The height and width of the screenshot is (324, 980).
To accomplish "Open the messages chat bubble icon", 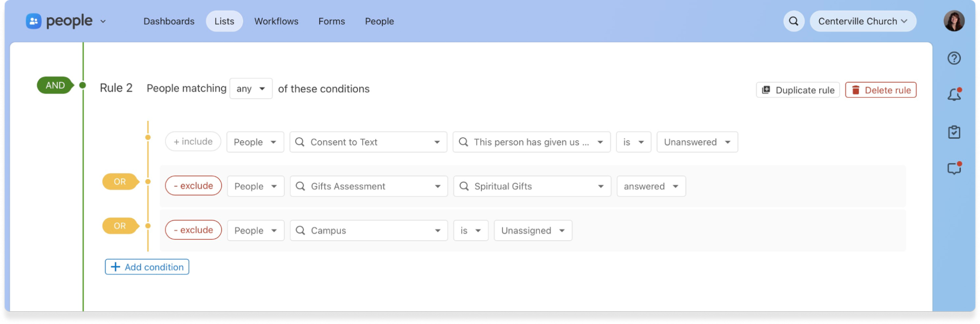I will [x=954, y=169].
